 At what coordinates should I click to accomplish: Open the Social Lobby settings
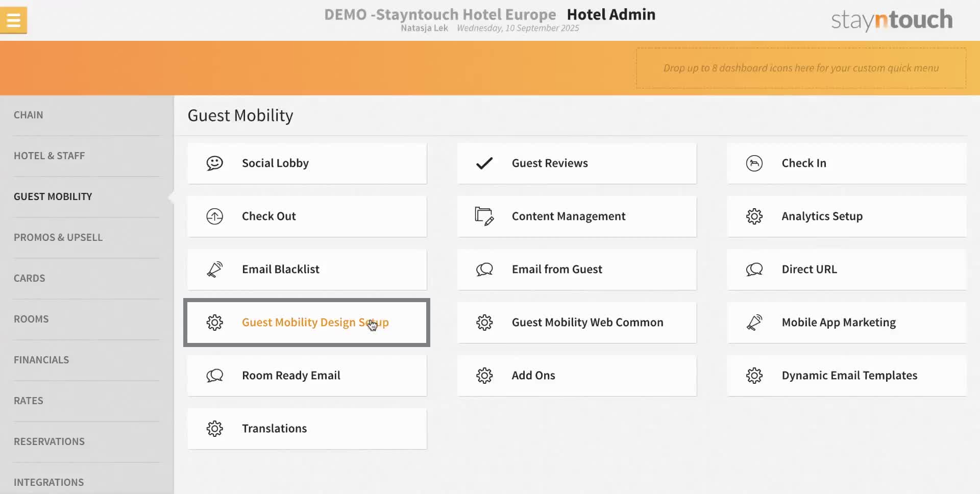[x=307, y=163]
